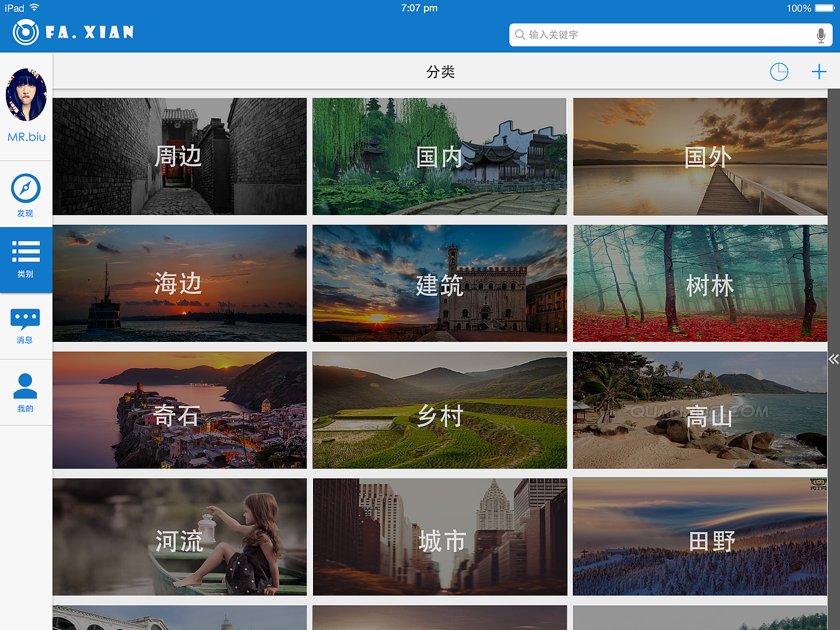Tap the MR.biu username link
Screen dimensions: 840x630
pos(26,137)
